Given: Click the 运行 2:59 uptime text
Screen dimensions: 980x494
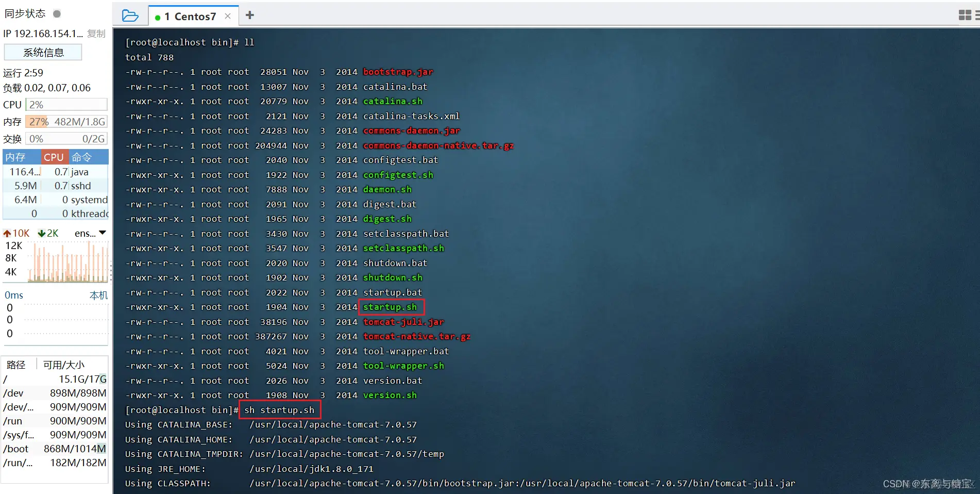Looking at the screenshot, I should (23, 73).
